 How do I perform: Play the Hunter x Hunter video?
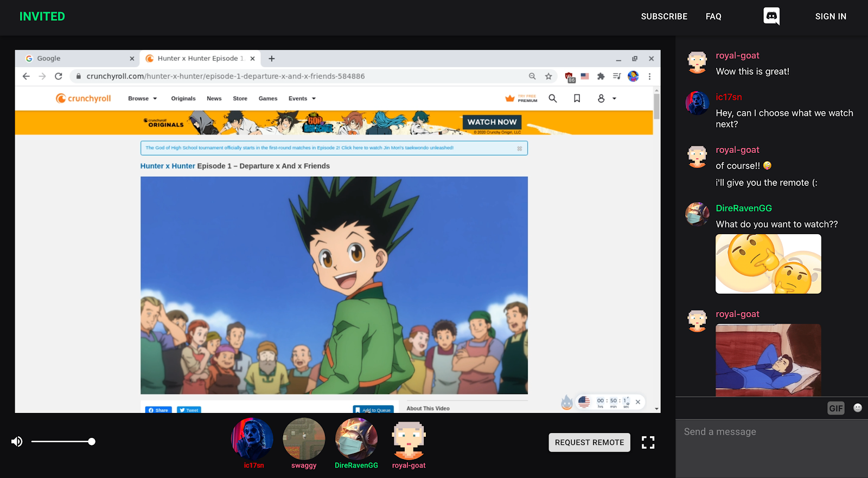click(334, 285)
